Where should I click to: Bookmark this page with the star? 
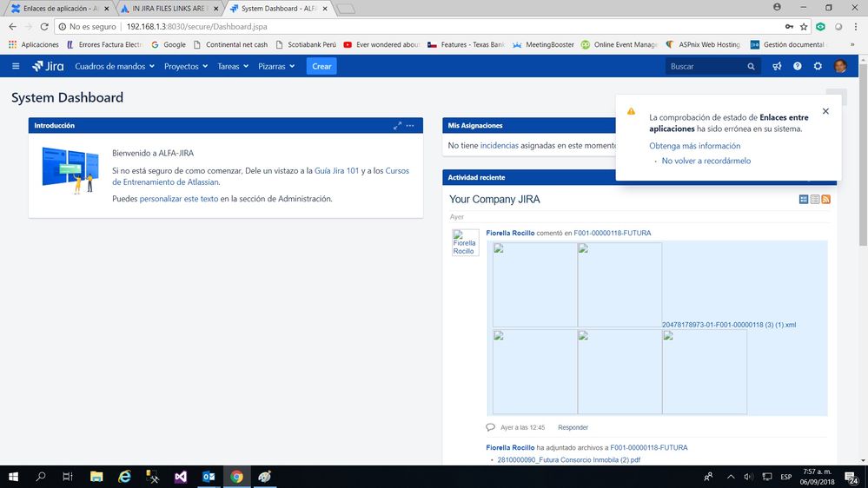(804, 27)
